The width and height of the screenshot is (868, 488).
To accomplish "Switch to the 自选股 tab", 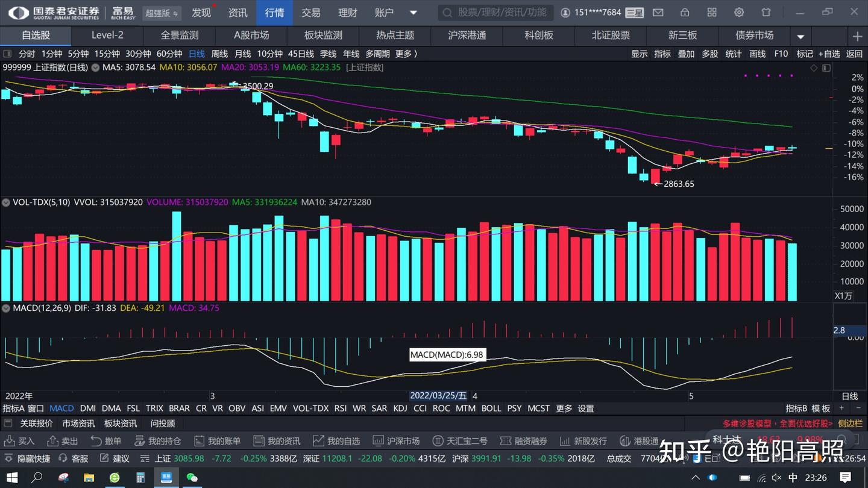I will click(36, 36).
